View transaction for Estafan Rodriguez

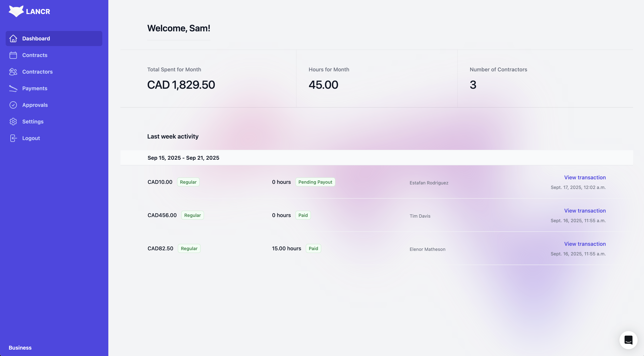click(x=585, y=177)
